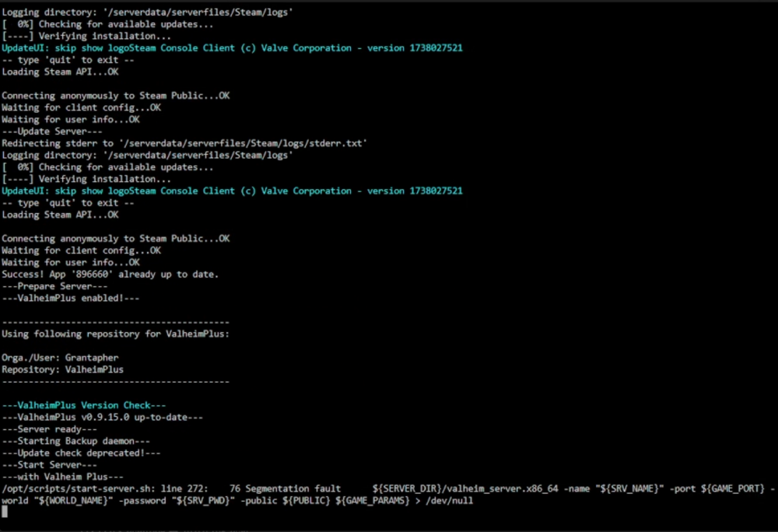
Task: Click the "---with Valheim Plus---" line
Action: point(62,477)
